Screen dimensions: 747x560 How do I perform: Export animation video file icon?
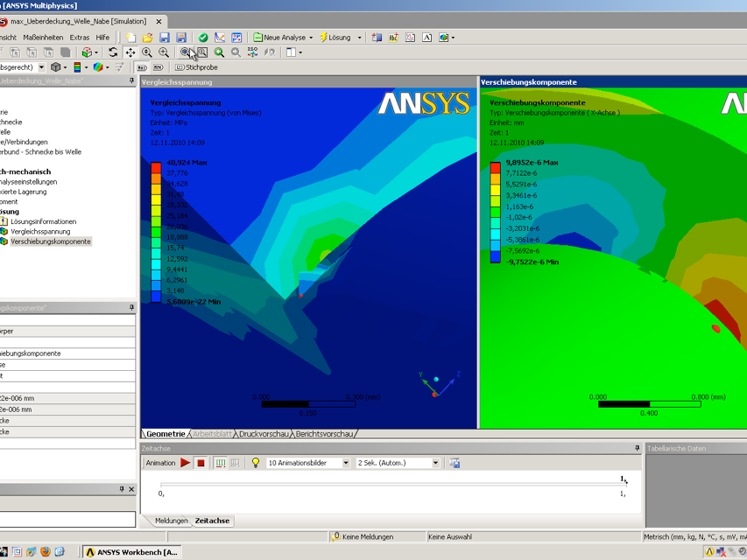pyautogui.click(x=455, y=463)
